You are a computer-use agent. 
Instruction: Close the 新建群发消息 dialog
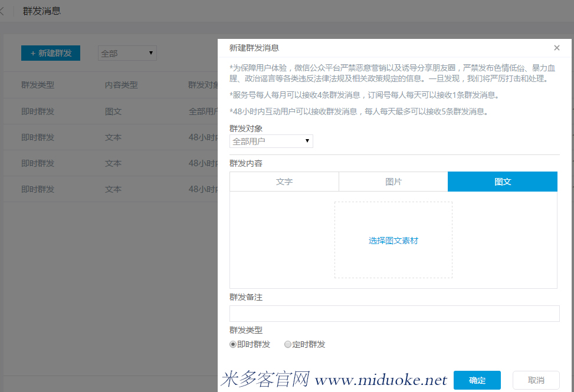[557, 48]
